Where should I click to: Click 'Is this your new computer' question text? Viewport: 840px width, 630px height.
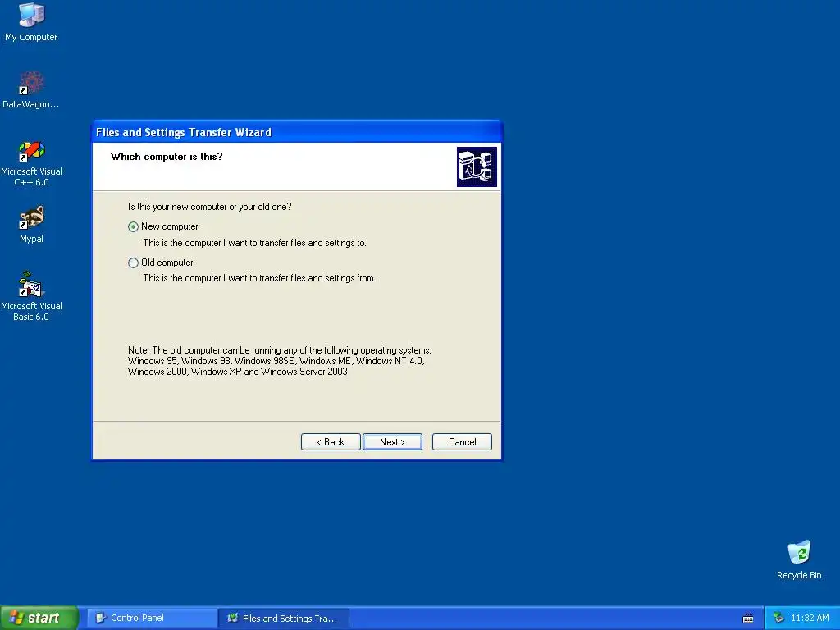209,207
